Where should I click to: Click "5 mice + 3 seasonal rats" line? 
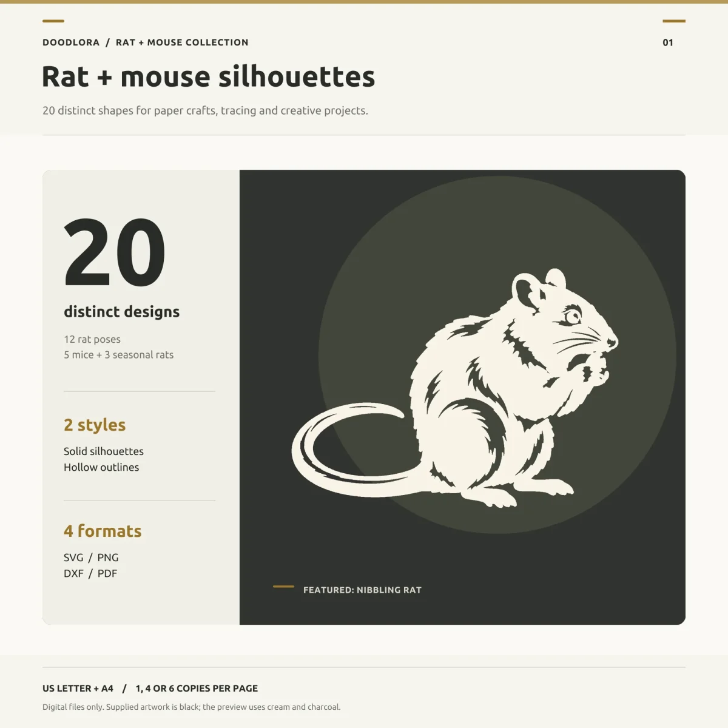tap(119, 355)
